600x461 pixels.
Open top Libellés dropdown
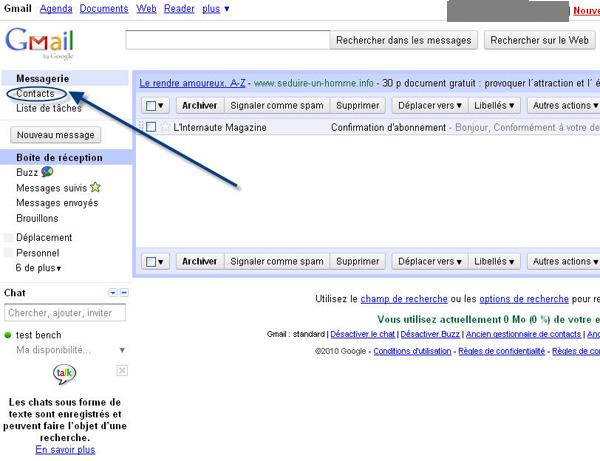tap(494, 106)
